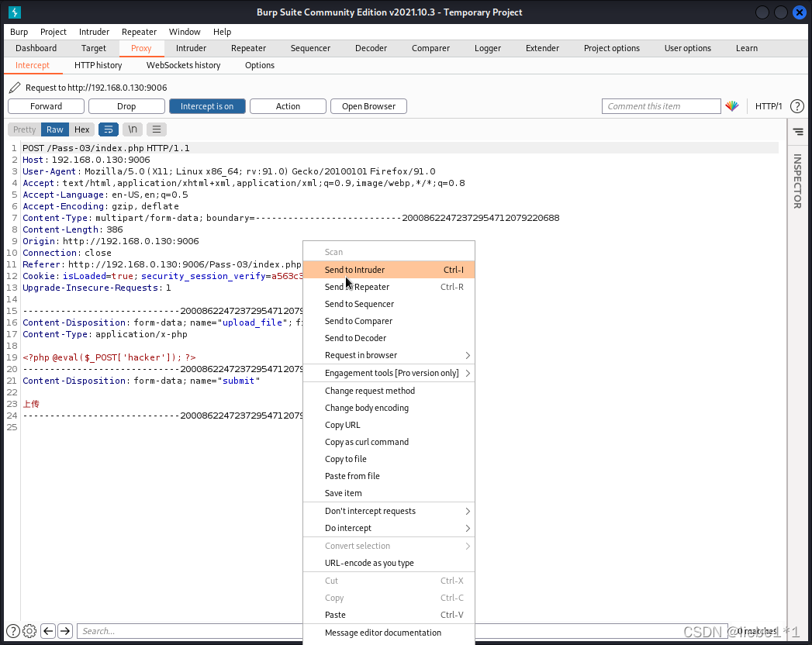Click the PHP eval payload line
The width and height of the screenshot is (812, 645).
click(x=109, y=357)
